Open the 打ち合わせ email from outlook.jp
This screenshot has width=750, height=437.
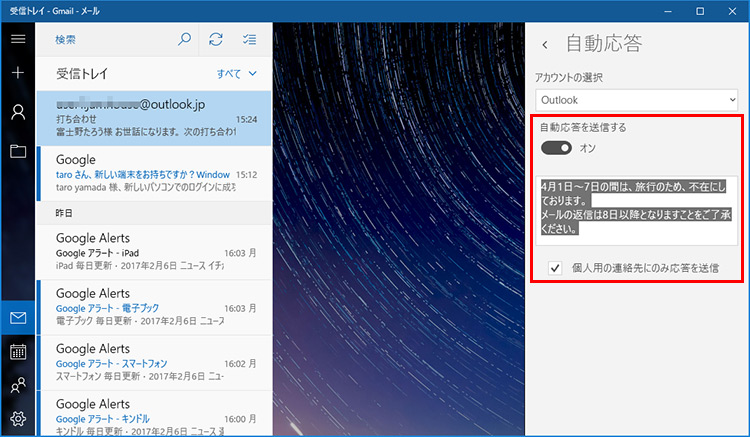click(x=154, y=118)
